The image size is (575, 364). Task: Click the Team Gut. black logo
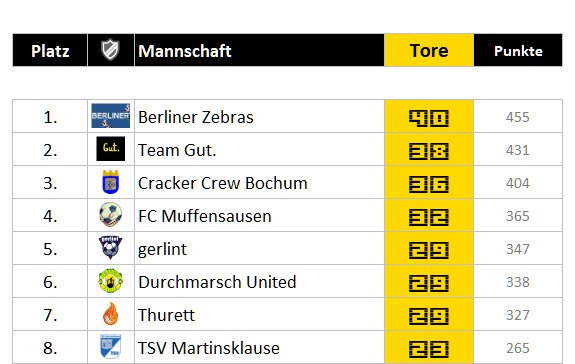(110, 149)
